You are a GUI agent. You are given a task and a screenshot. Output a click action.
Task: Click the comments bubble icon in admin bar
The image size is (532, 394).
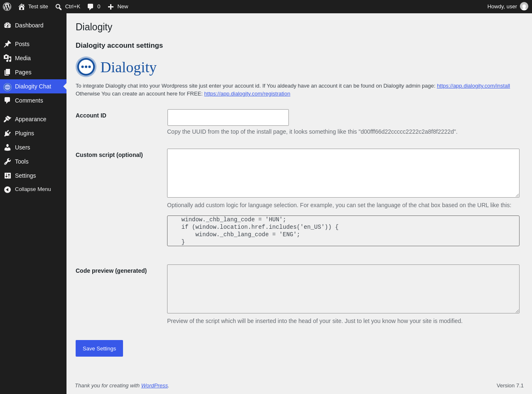point(90,7)
